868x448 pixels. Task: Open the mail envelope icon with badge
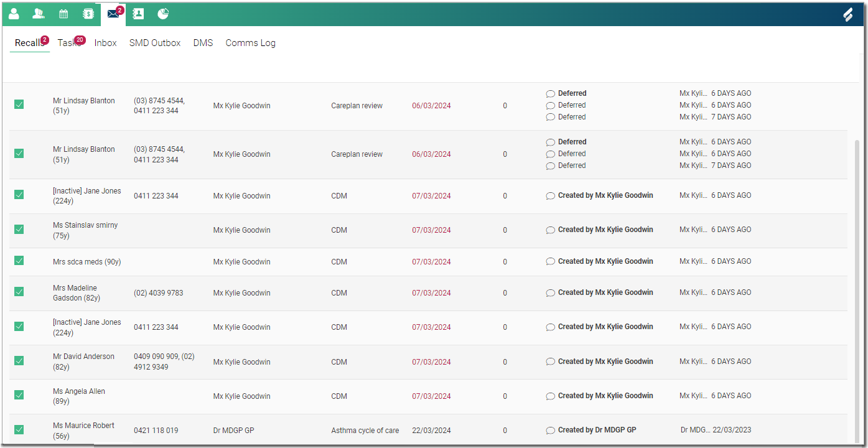tap(113, 14)
